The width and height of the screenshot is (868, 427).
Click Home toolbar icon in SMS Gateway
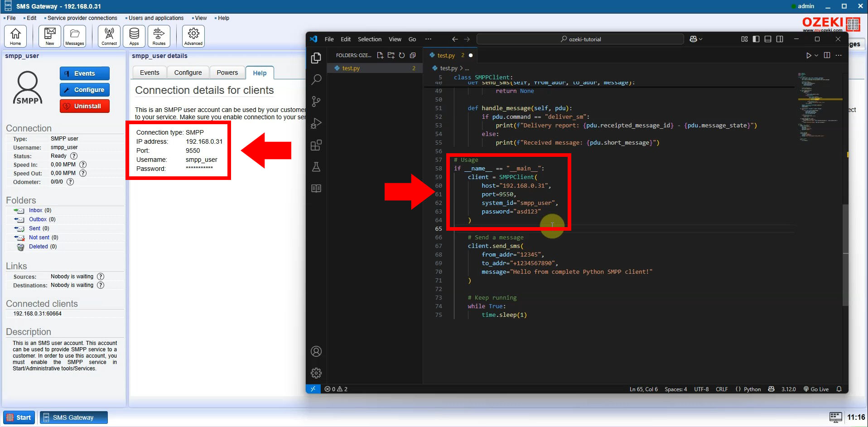tap(15, 36)
